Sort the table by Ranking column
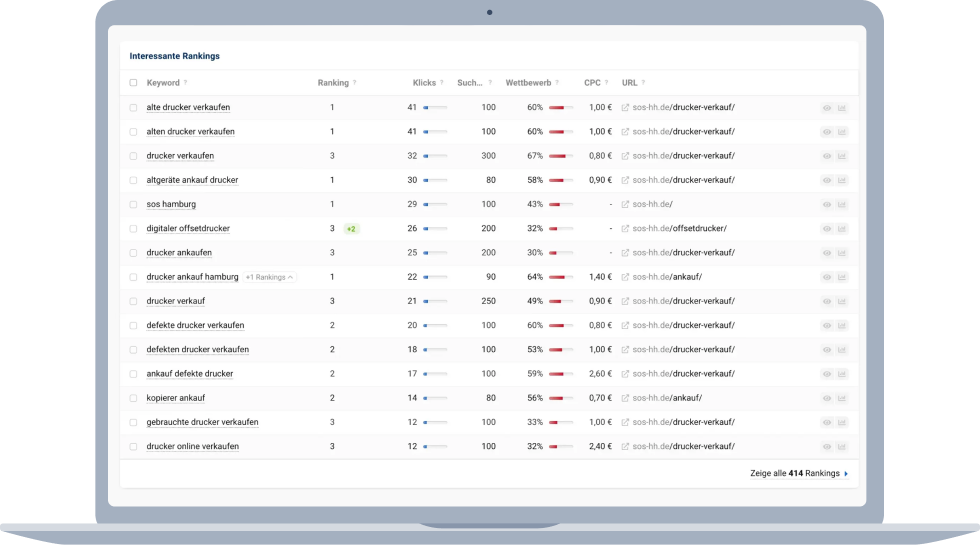Image resolution: width=980 pixels, height=545 pixels. [333, 83]
